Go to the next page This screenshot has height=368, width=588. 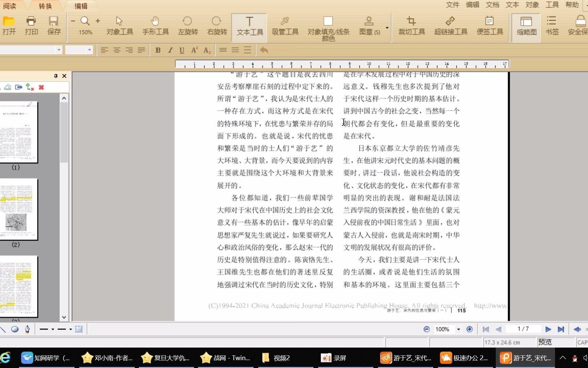(x=548, y=329)
